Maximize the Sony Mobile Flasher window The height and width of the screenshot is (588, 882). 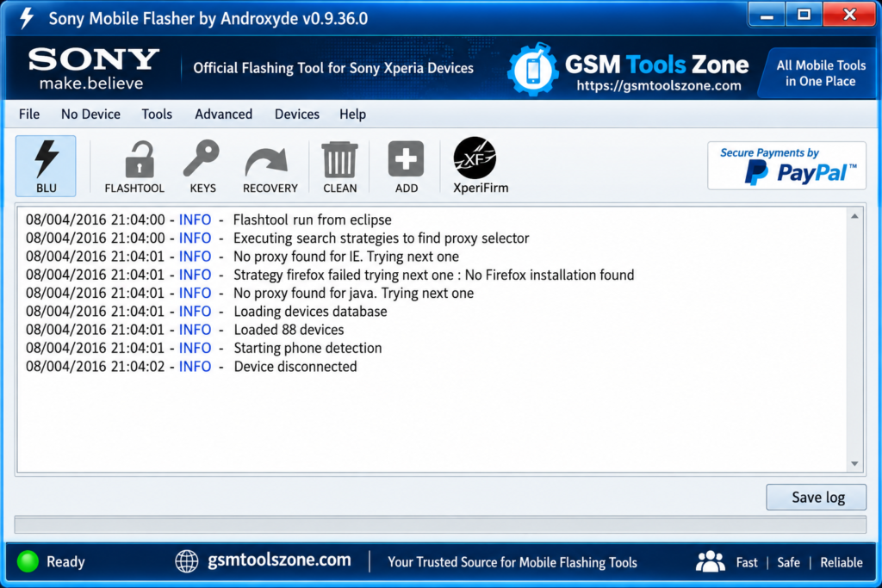click(x=804, y=15)
